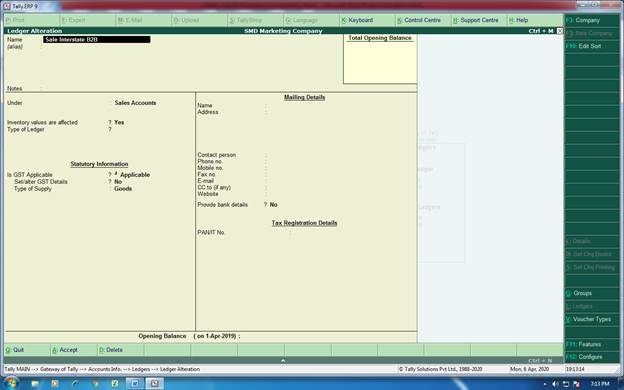Click the Windows Start orb
624x390 pixels.
pyautogui.click(x=10, y=383)
